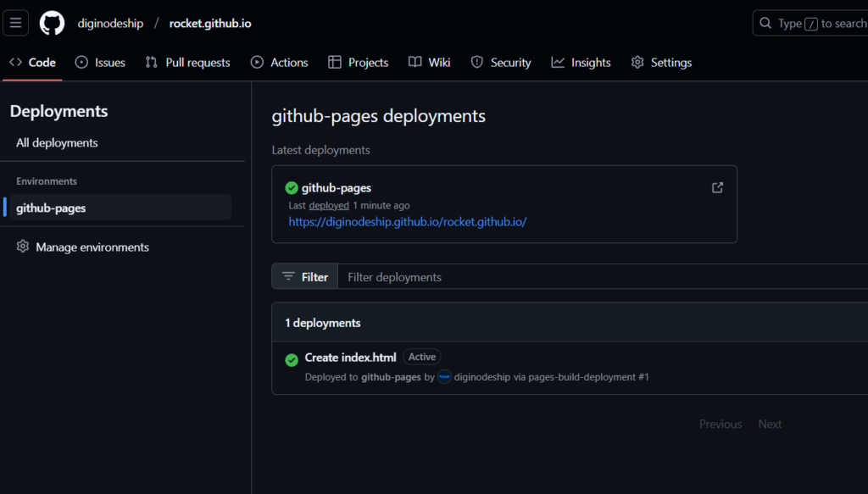Click in the Filter deployments field
Screen dimensions: 868x494
[593, 277]
